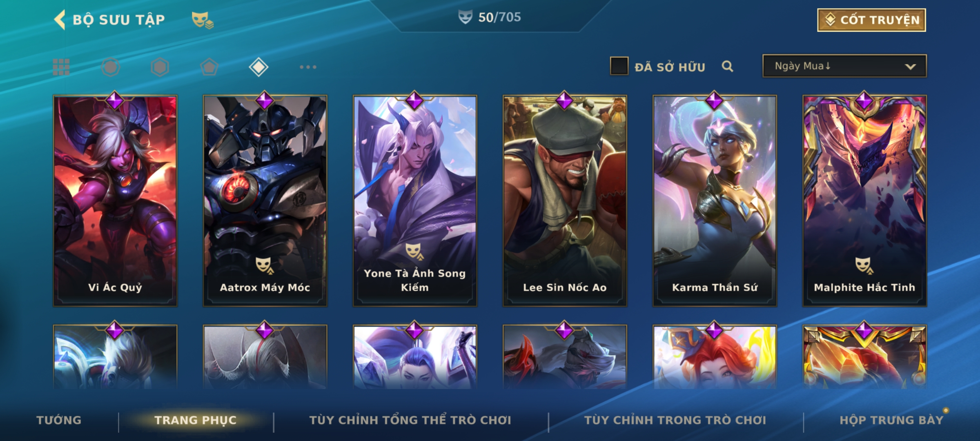Open the Hộp Trưng Bày tab

point(891,420)
